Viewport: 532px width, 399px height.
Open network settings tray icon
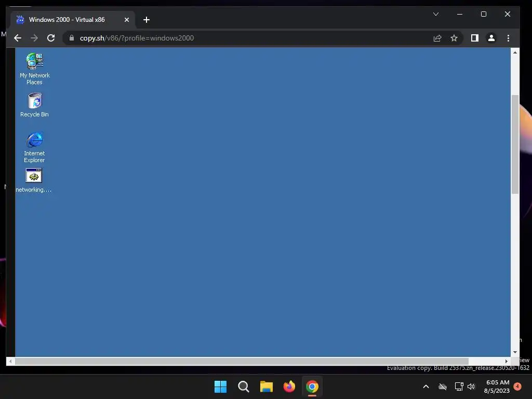click(459, 387)
